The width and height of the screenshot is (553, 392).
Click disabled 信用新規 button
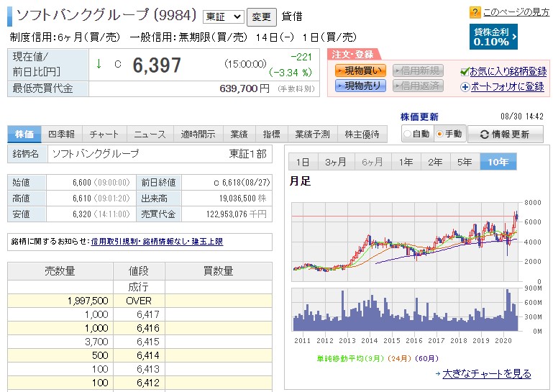tap(418, 71)
